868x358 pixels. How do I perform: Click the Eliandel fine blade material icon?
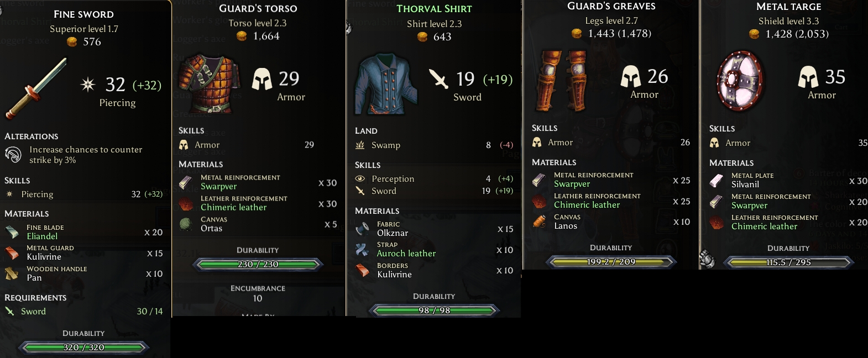point(12,232)
